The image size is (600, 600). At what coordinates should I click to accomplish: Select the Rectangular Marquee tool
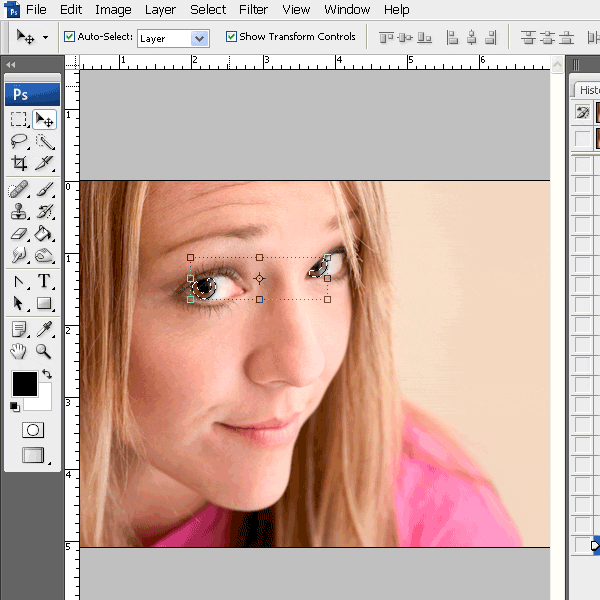tap(18, 119)
